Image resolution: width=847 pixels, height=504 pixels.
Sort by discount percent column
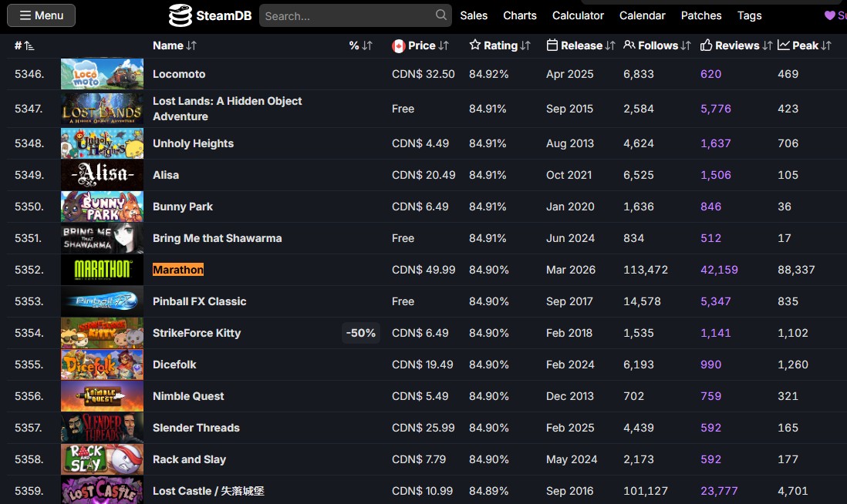[361, 46]
